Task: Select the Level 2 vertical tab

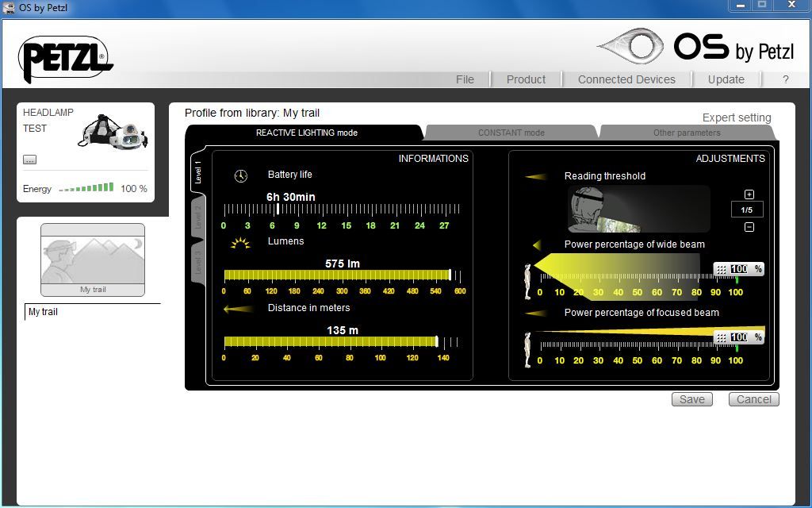Action: [198, 216]
